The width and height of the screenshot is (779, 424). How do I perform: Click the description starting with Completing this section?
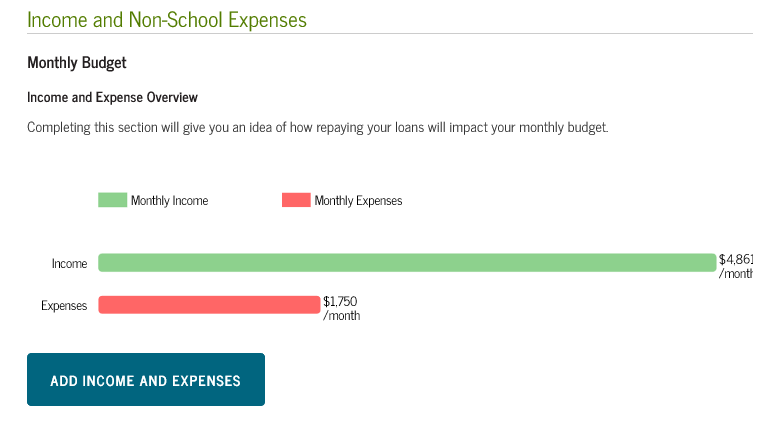point(317,128)
